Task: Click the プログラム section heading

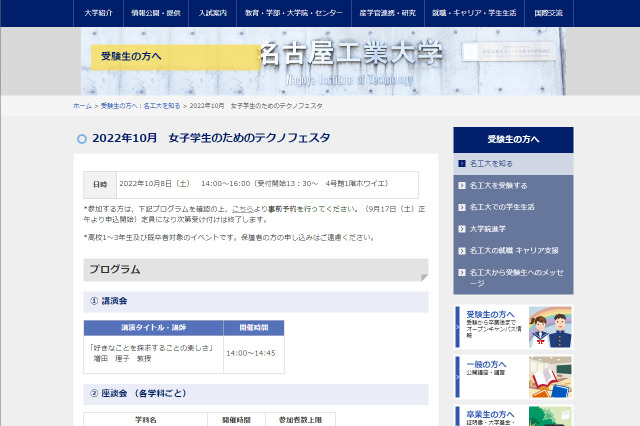Action: point(256,270)
